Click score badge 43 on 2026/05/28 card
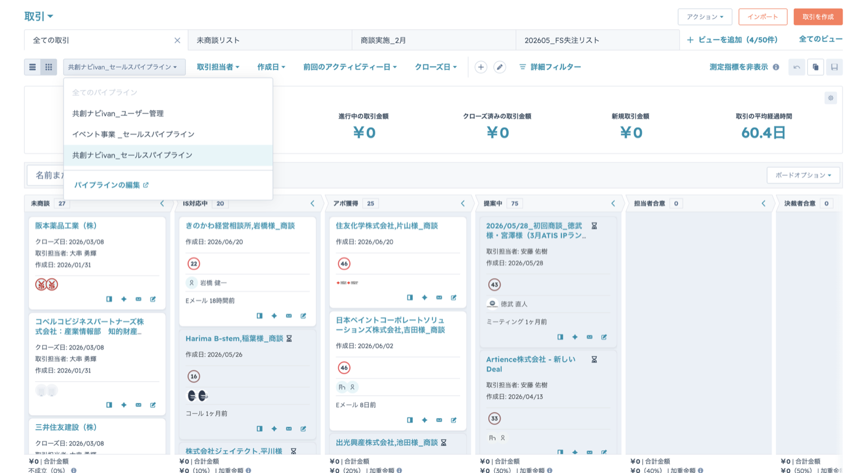Image resolution: width=868 pixels, height=473 pixels. pyautogui.click(x=494, y=285)
